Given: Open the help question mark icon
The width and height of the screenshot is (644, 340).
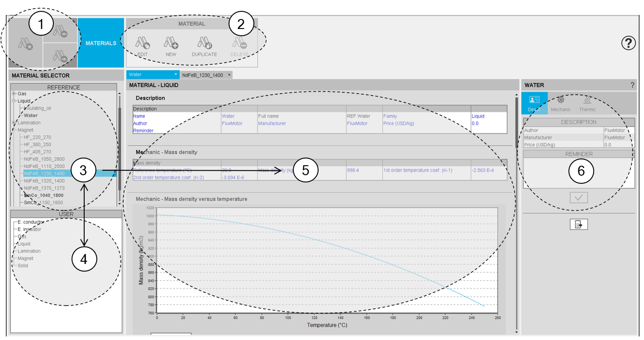Looking at the screenshot, I should (x=628, y=43).
